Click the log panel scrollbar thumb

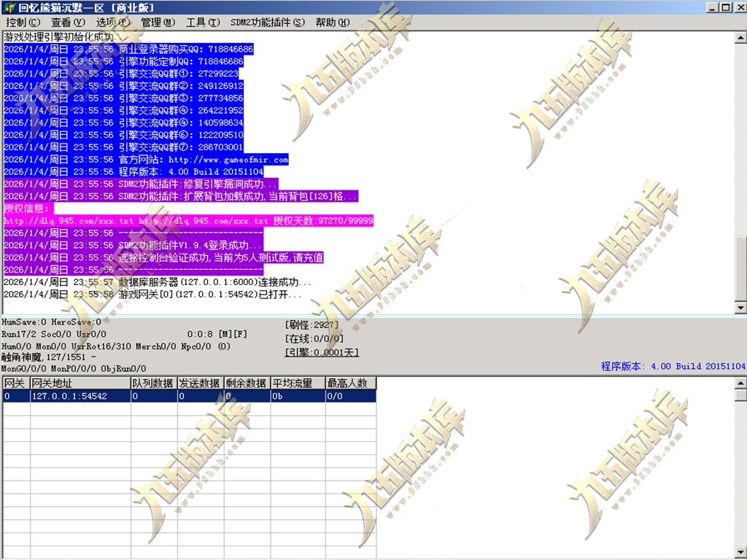(x=741, y=268)
